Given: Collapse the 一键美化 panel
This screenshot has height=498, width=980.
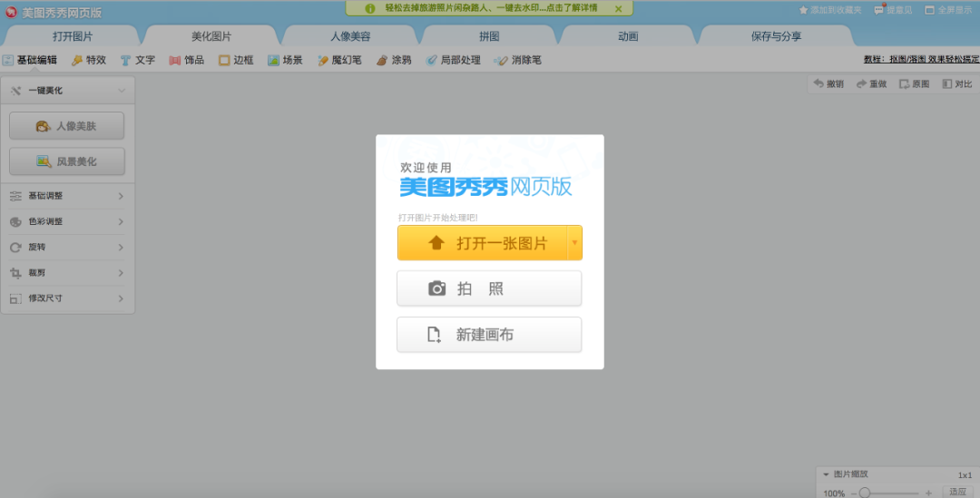Looking at the screenshot, I should tap(122, 91).
